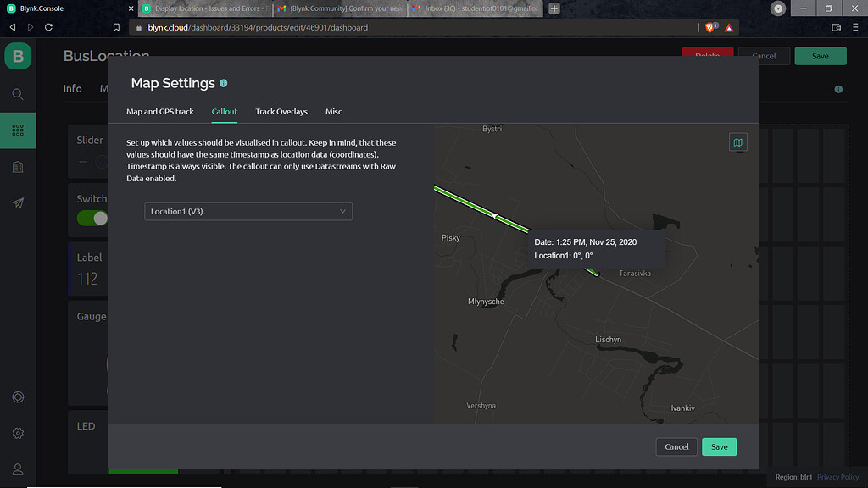Viewport: 868px width, 488px height.
Task: Open the Privacy Policy link
Action: pyautogui.click(x=837, y=476)
